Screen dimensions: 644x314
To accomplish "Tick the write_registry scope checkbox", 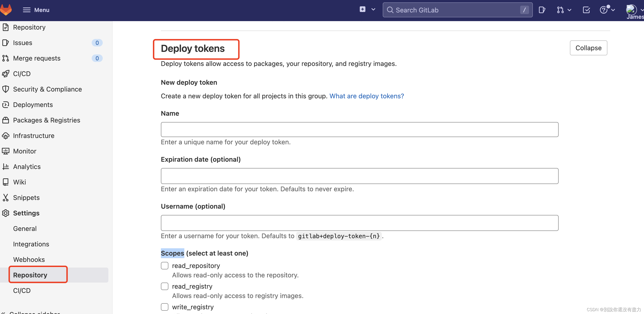I will pos(164,307).
